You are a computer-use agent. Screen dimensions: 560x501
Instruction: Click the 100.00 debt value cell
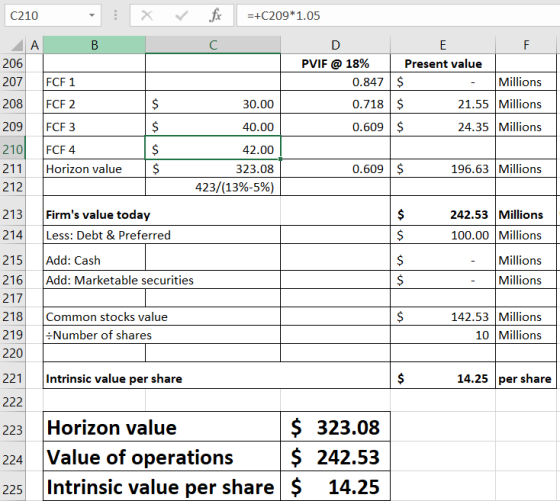point(443,235)
